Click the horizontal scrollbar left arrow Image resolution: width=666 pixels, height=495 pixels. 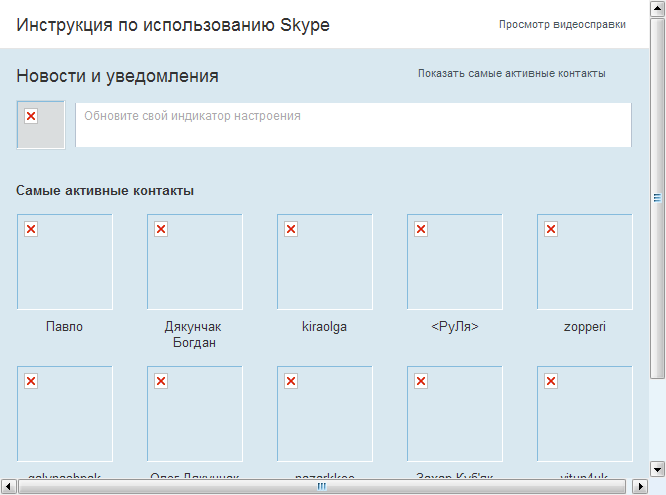point(8,486)
